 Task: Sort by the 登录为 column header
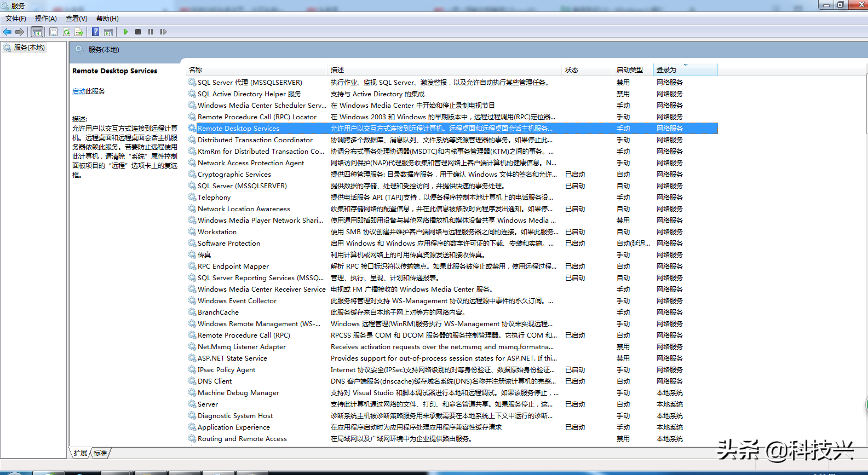pyautogui.click(x=686, y=70)
